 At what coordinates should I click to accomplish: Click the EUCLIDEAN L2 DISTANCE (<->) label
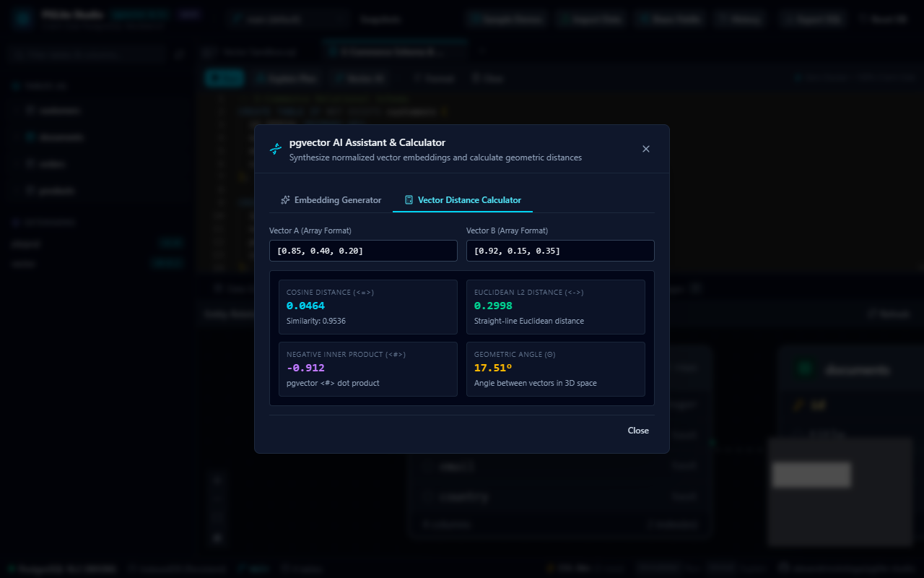pyautogui.click(x=529, y=293)
